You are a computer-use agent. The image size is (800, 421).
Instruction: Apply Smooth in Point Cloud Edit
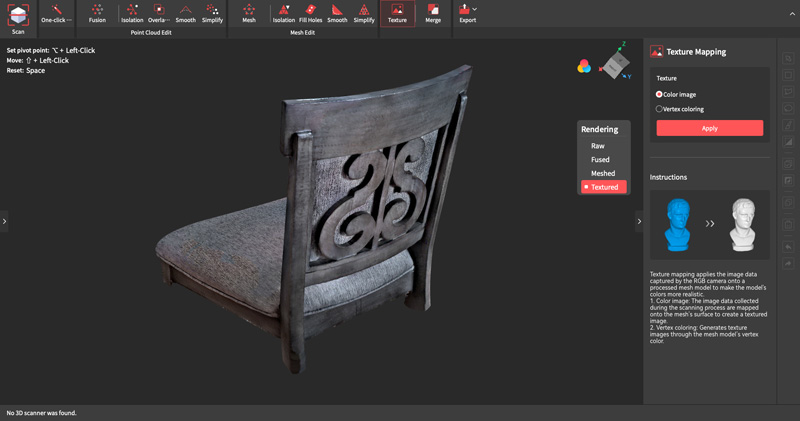click(x=186, y=14)
